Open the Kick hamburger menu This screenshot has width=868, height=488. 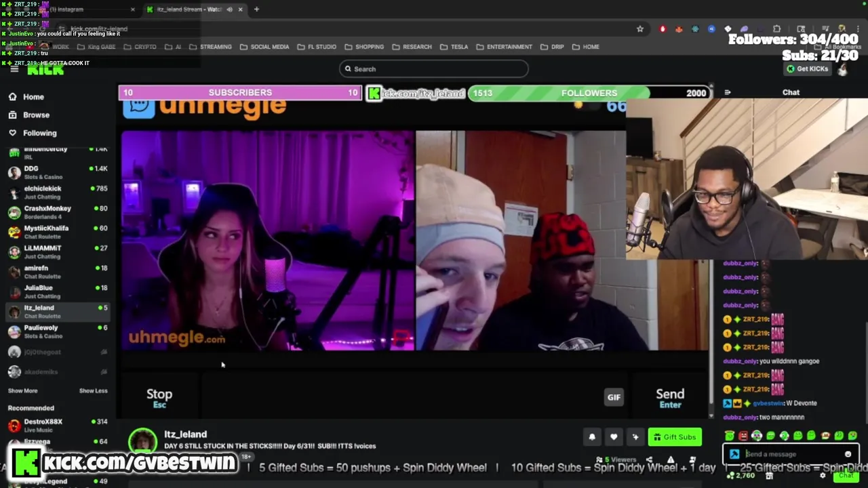(x=14, y=69)
